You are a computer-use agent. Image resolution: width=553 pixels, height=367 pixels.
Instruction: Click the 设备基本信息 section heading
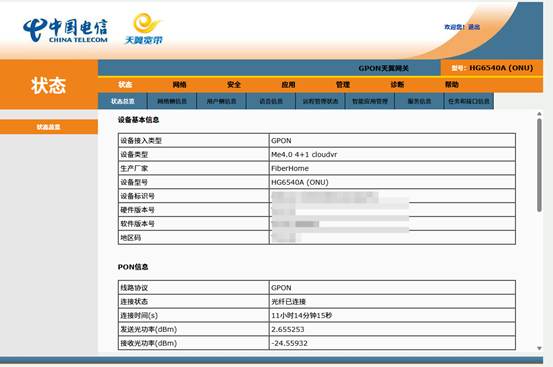coord(138,120)
